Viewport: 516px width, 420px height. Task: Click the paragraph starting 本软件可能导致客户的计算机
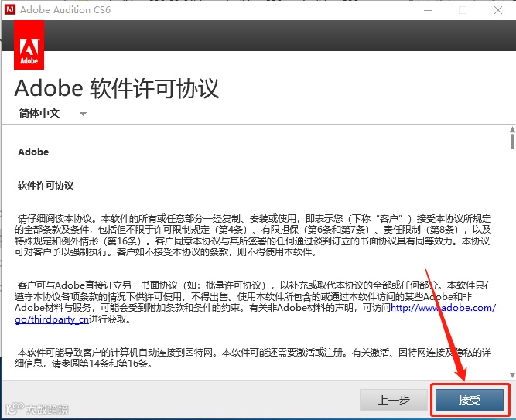coord(254,358)
